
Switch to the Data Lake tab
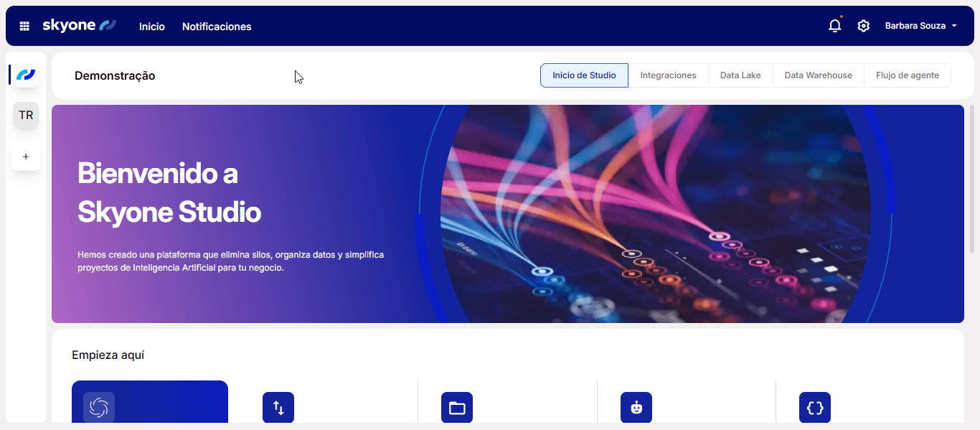tap(740, 75)
